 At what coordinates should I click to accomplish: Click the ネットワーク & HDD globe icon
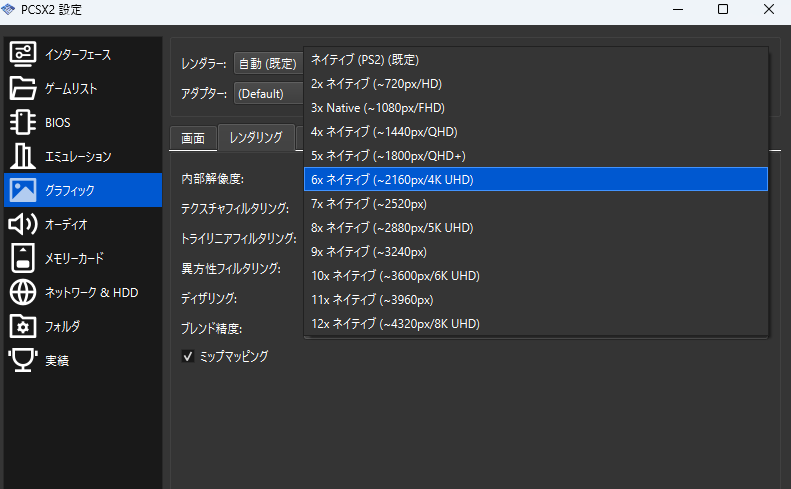pyautogui.click(x=23, y=292)
